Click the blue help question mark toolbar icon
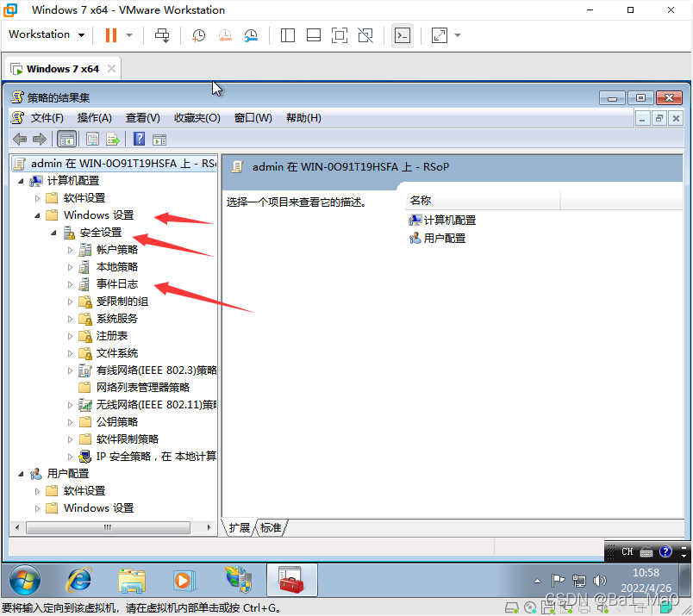The height and width of the screenshot is (616, 693). [139, 140]
